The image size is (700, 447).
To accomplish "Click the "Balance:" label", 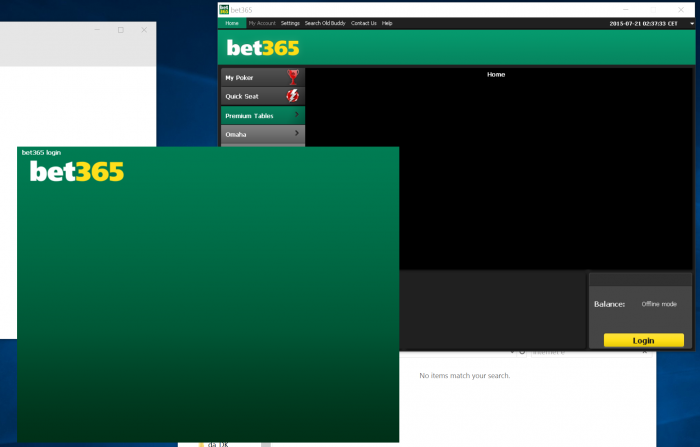I will tap(609, 304).
